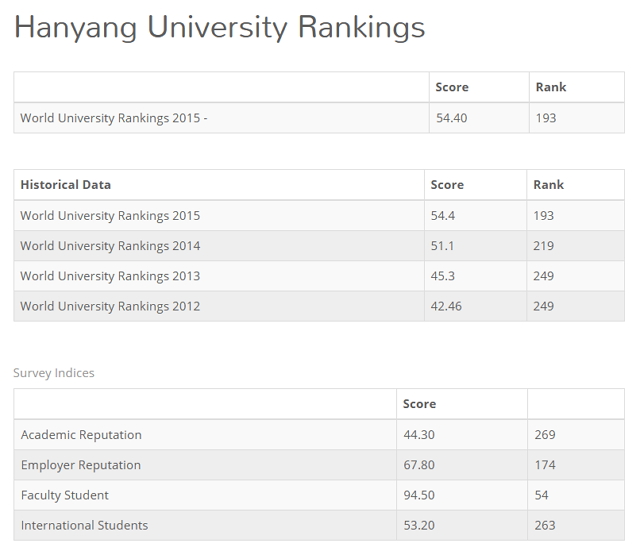The image size is (640, 547).
Task: Click the 174 value for Employer Reputation
Action: (545, 465)
